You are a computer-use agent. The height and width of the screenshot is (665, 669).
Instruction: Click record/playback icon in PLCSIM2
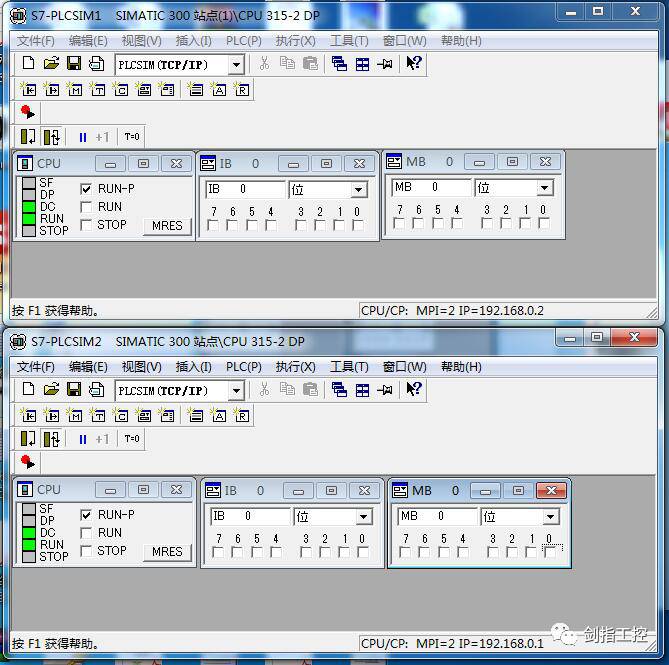(28, 462)
